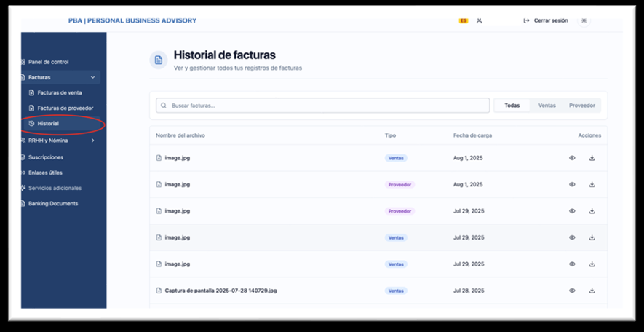Viewport: 644px width, 332px height.
Task: Open Facturas de venta in sidebar
Action: (x=59, y=92)
